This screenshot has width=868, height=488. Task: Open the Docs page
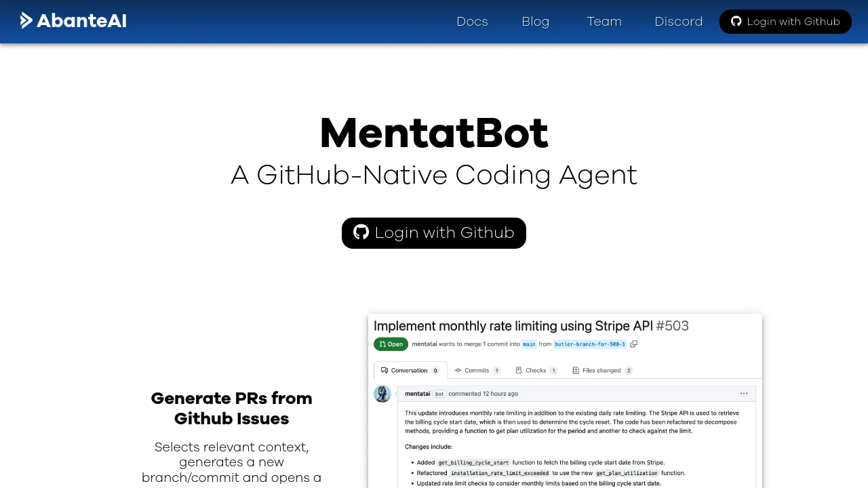[x=472, y=22]
